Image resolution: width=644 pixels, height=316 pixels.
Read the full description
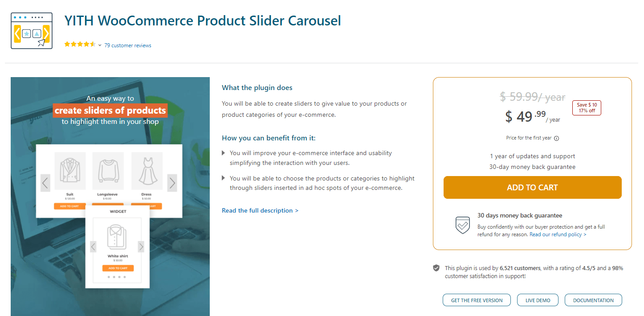[260, 210]
